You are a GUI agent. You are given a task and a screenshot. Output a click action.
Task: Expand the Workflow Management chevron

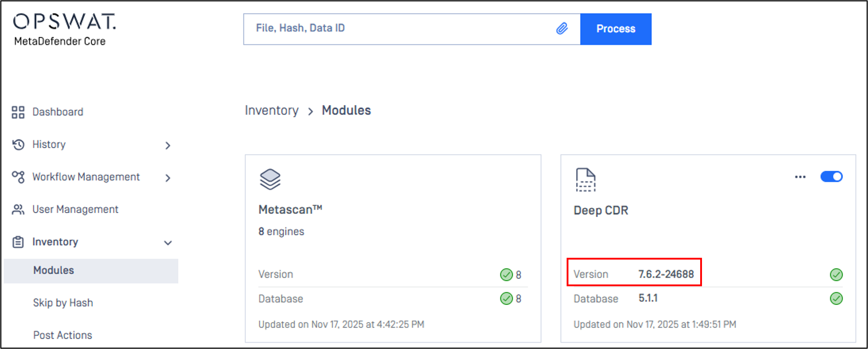(x=168, y=178)
